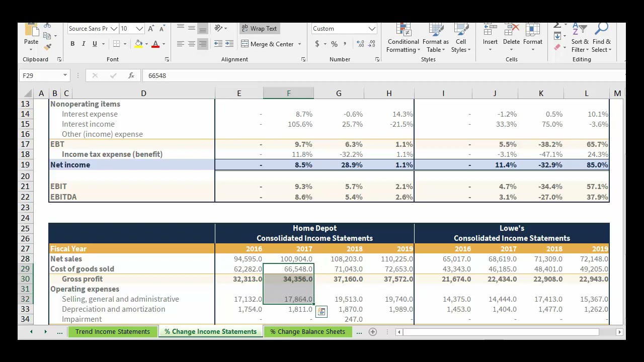Viewport: 644px width, 362px height.
Task: Open Merge & Center dropdown arrow
Action: tap(299, 44)
